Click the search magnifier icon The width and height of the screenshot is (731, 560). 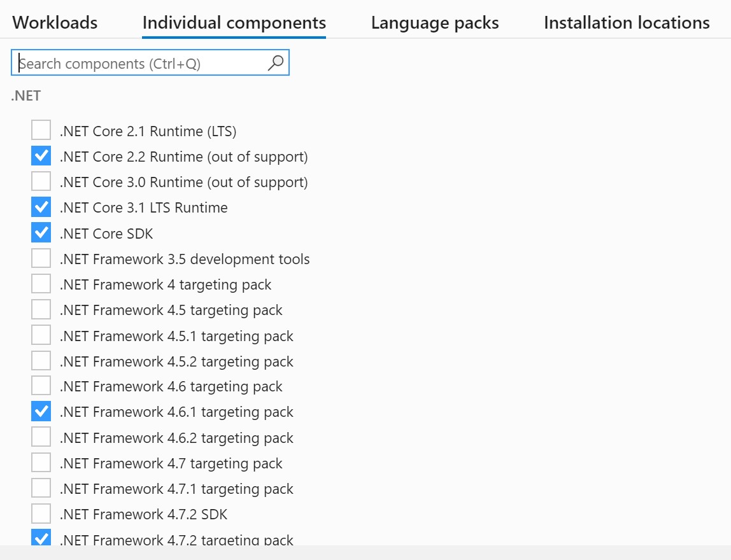point(276,63)
